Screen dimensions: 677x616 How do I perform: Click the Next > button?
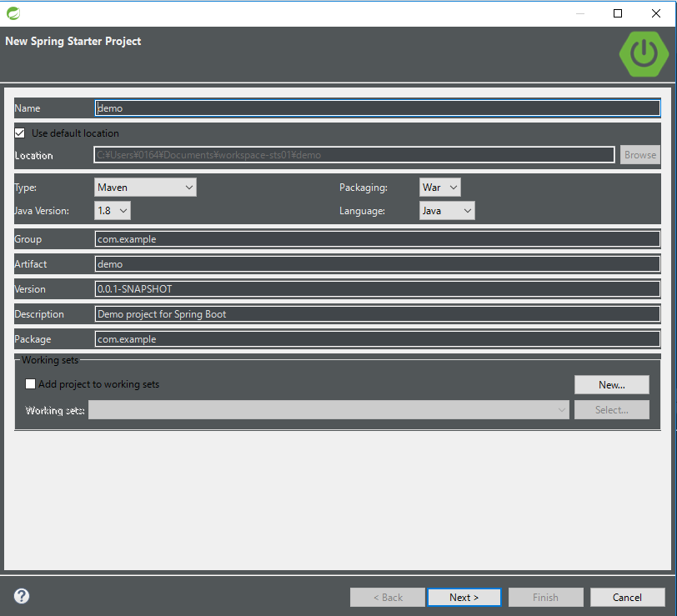[464, 598]
